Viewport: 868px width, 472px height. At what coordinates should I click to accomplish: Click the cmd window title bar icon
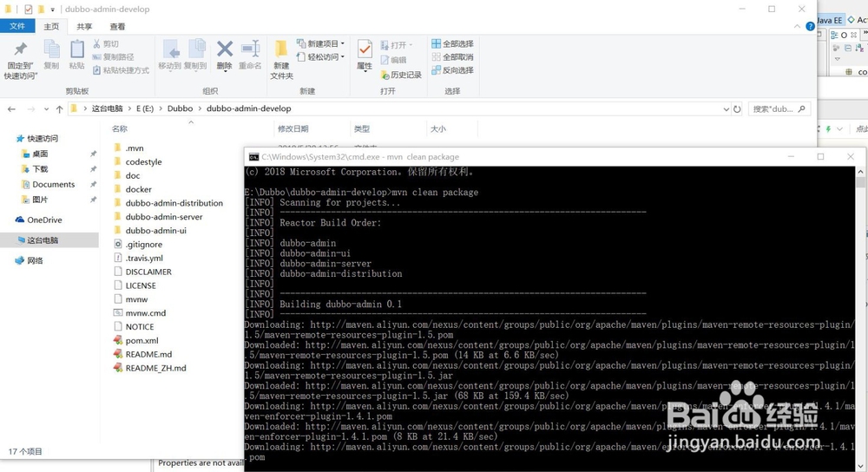[253, 157]
